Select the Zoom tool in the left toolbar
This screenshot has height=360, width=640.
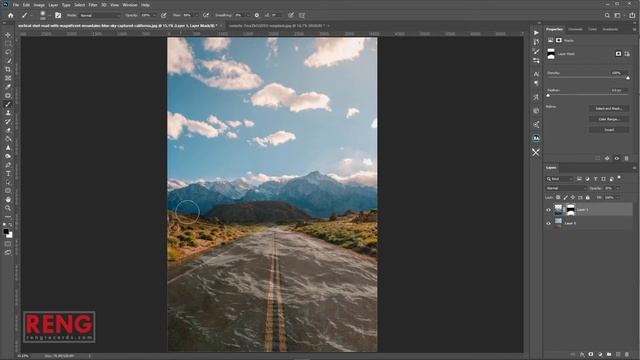coord(8,208)
